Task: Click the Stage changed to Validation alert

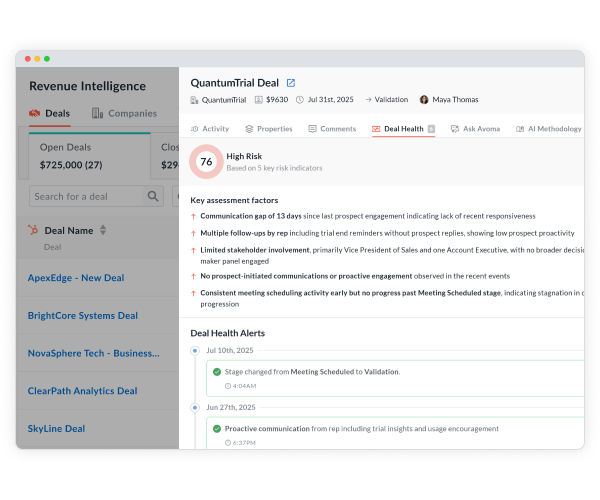Action: pos(395,378)
